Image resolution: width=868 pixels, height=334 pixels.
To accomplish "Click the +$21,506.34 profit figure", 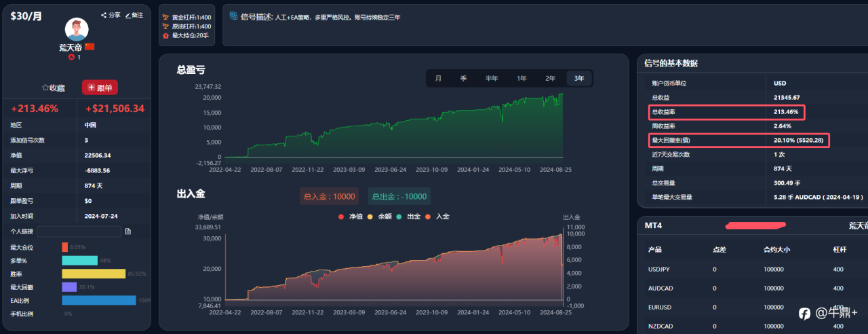I will click(x=115, y=109).
